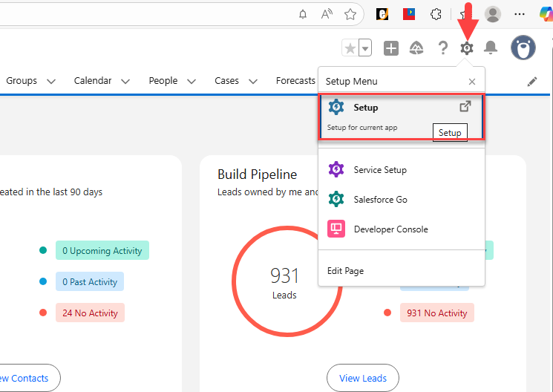Click the Trailhead guidance center icon
The height and width of the screenshot is (392, 553).
pos(416,48)
